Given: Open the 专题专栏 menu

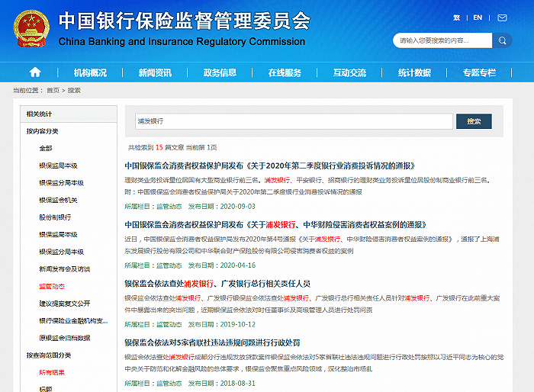Looking at the screenshot, I should tap(479, 72).
